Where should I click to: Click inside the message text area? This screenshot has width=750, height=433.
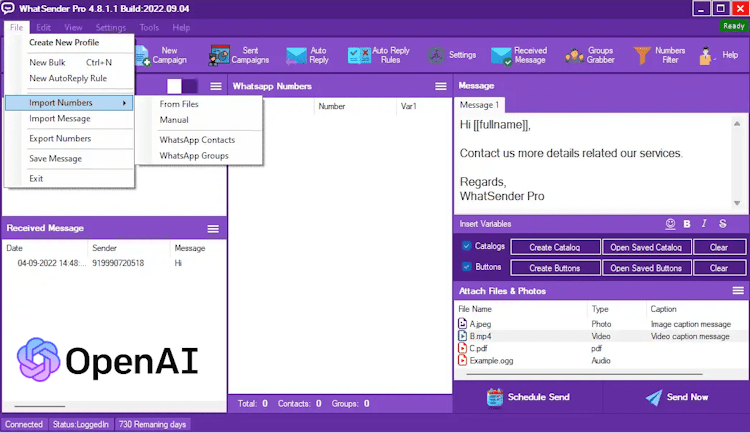(593, 163)
